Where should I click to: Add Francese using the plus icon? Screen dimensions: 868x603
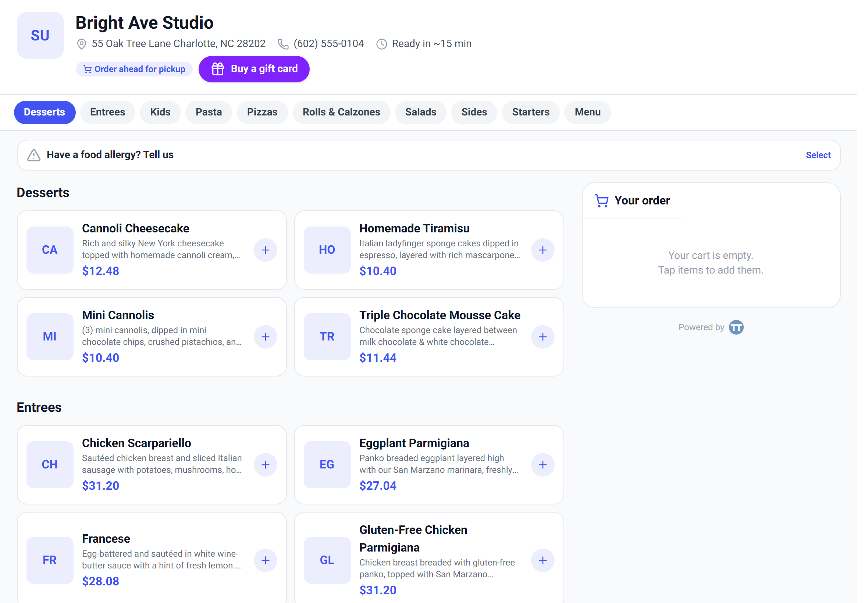265,560
